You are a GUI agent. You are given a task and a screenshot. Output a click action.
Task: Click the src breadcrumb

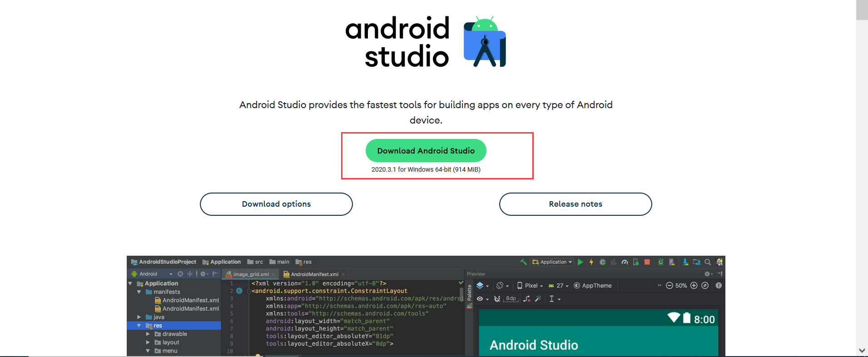click(x=255, y=262)
